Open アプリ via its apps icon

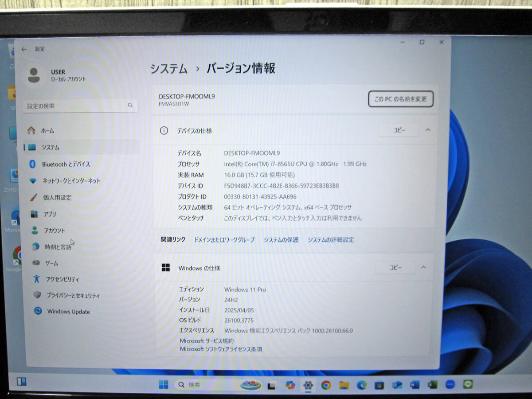coord(34,214)
